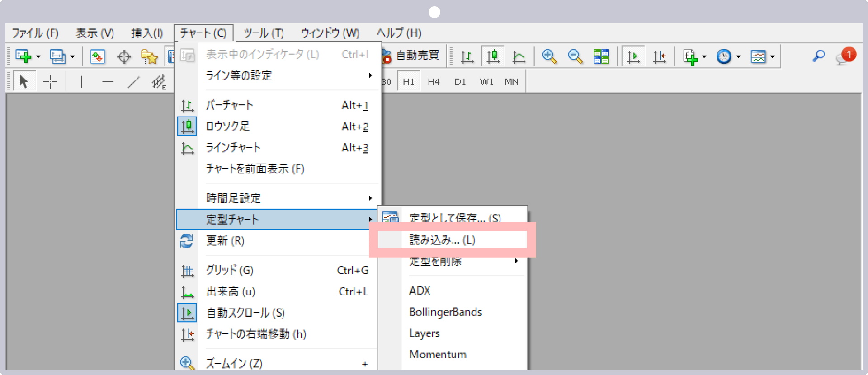This screenshot has height=375, width=868.
Task: Click the Data Window crosshair-circle icon
Action: pos(124,57)
